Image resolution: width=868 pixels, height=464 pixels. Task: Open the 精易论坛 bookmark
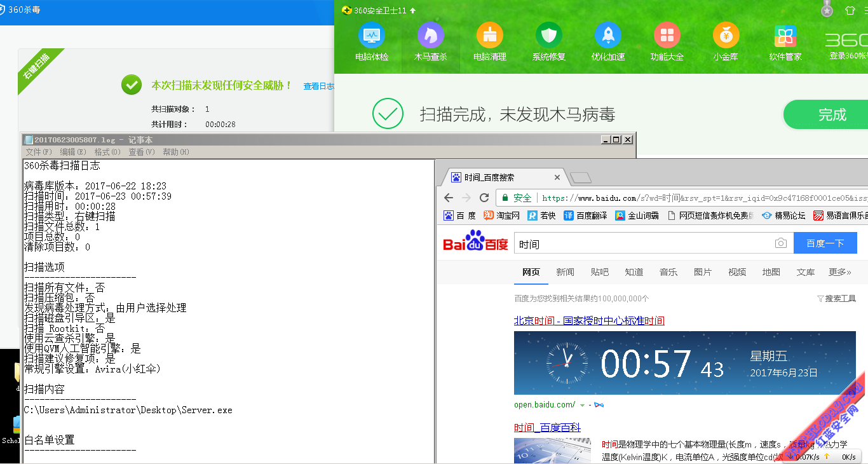pyautogui.click(x=783, y=215)
